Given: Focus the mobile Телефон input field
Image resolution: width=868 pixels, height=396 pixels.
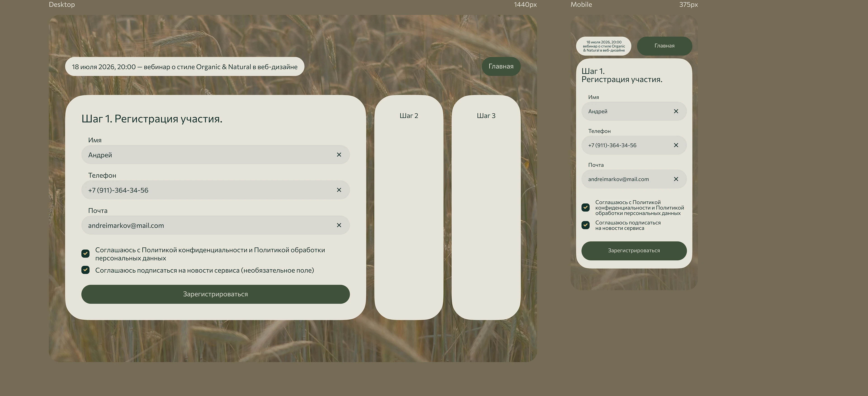Looking at the screenshot, I should click(634, 145).
